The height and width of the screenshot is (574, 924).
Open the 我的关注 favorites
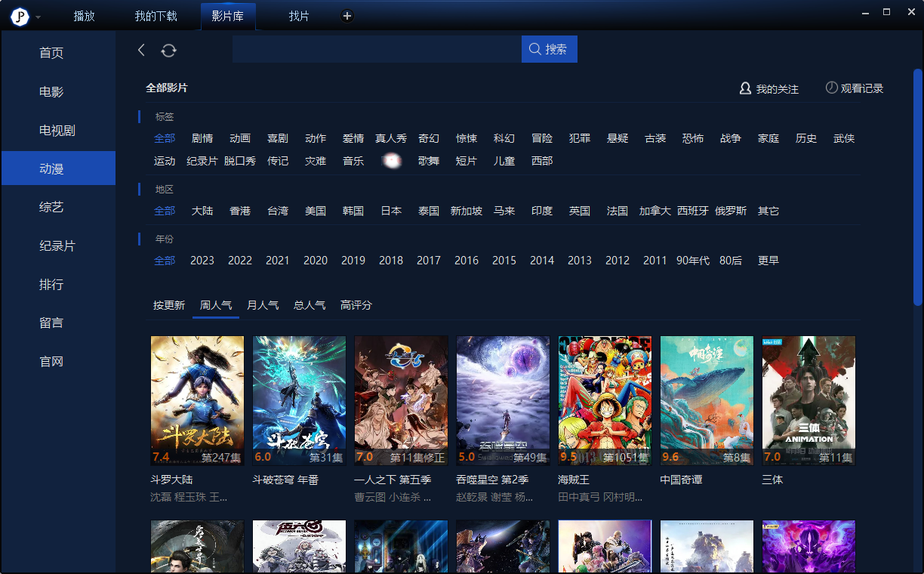pyautogui.click(x=768, y=88)
